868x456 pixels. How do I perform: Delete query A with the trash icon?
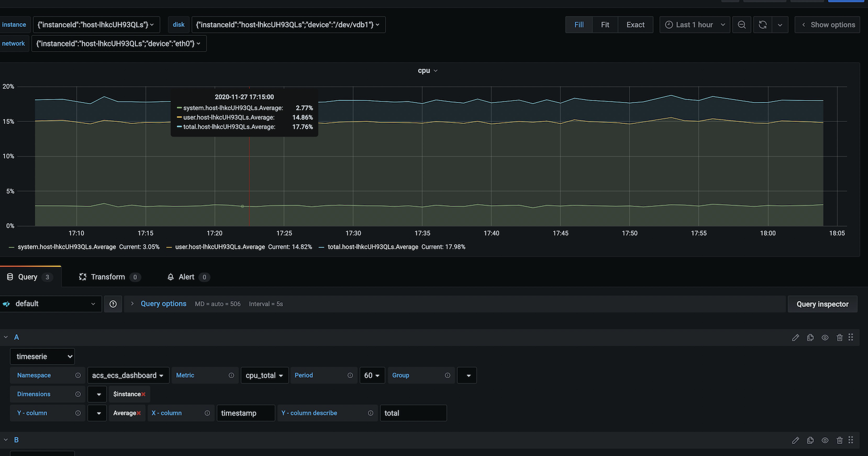[839, 338]
